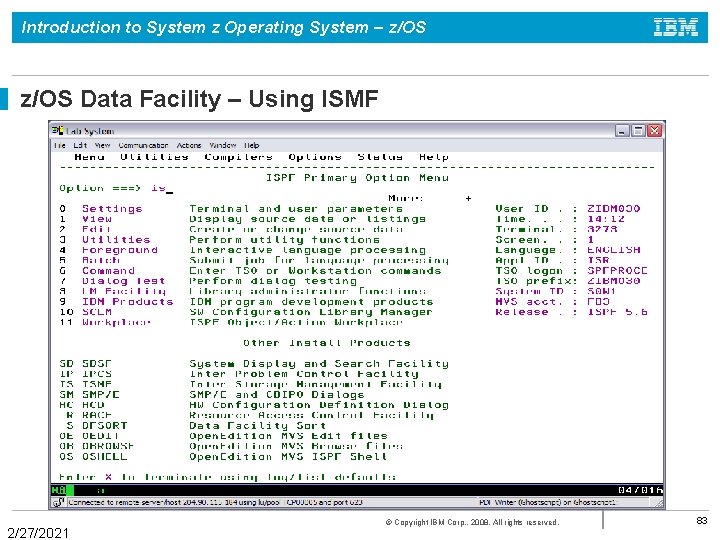Screen dimensions: 720x540
Task: Click the OEDIT install product row
Action: pyautogui.click(x=223, y=436)
